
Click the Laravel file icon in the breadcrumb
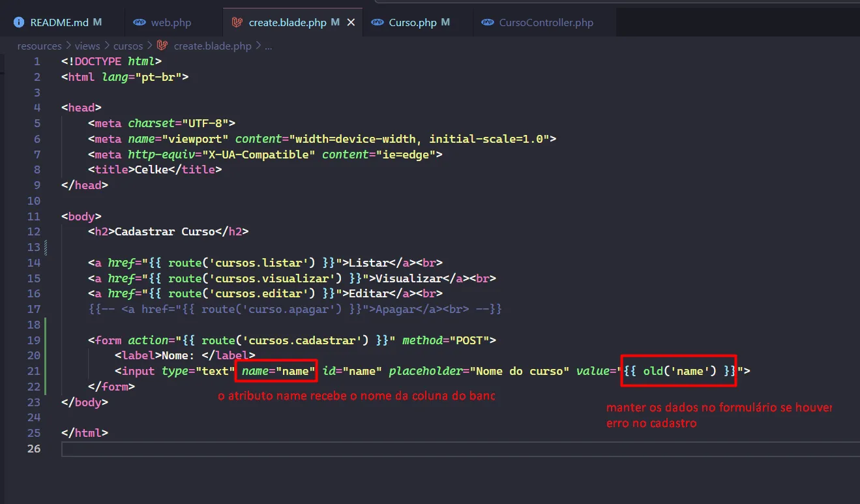click(162, 46)
